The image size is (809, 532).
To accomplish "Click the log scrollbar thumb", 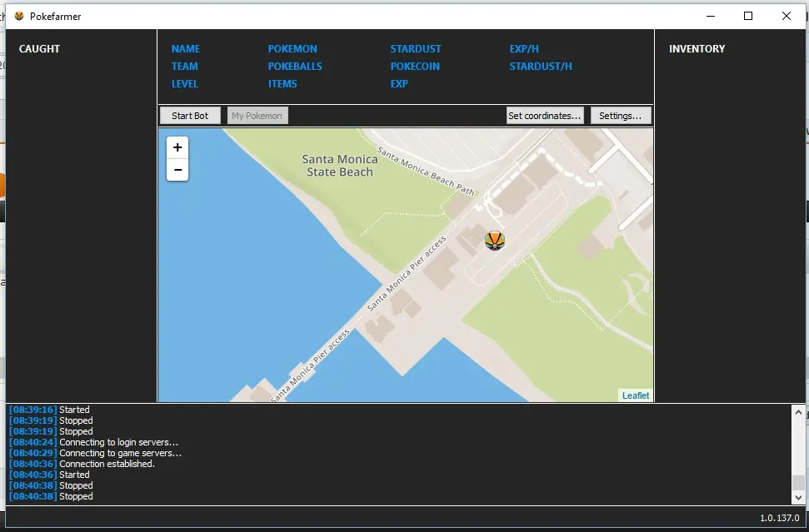I will pos(799,483).
